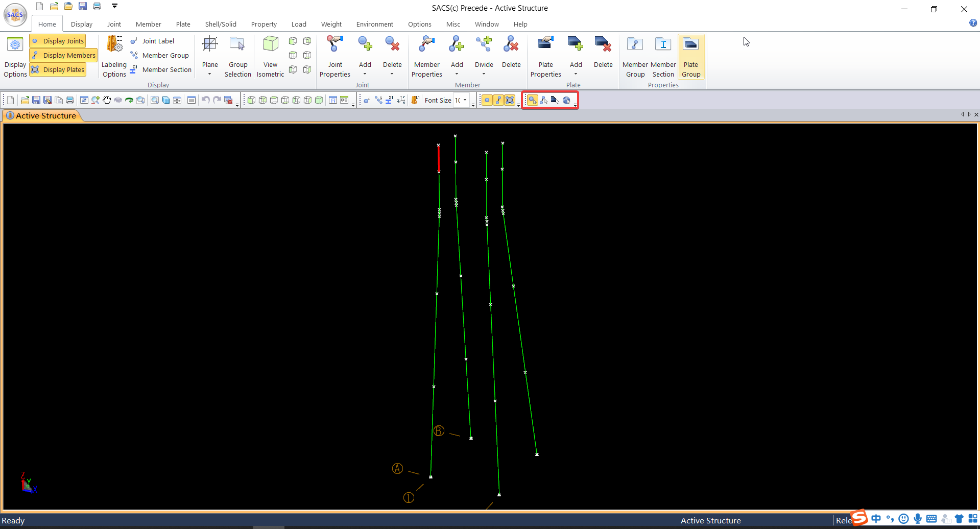Toggle Member Section labels

[161, 69]
